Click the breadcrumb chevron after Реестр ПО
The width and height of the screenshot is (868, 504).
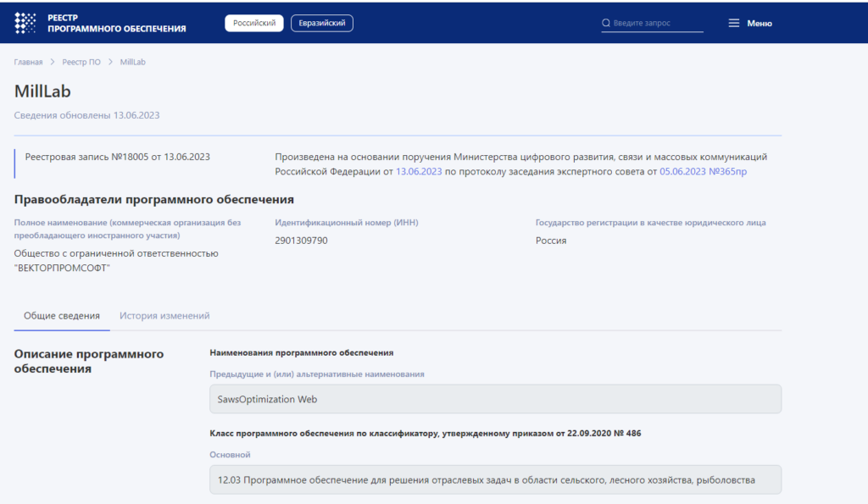[x=110, y=62]
